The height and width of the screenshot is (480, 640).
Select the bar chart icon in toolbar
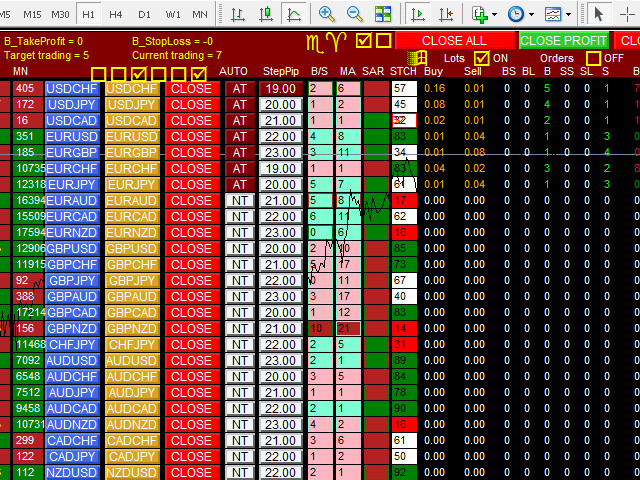(238, 14)
